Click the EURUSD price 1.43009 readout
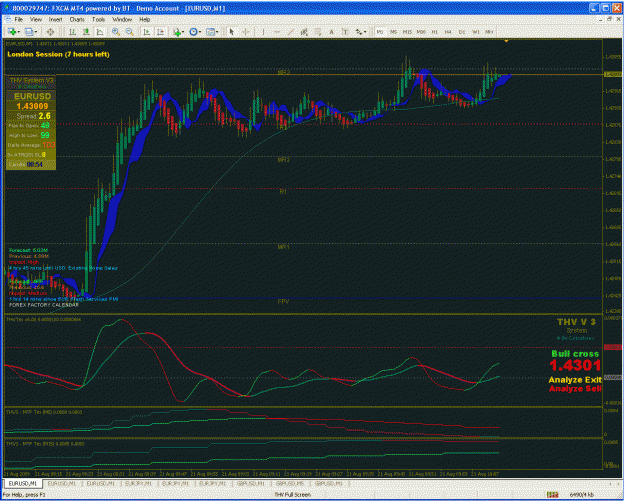The image size is (625, 501). 32,106
